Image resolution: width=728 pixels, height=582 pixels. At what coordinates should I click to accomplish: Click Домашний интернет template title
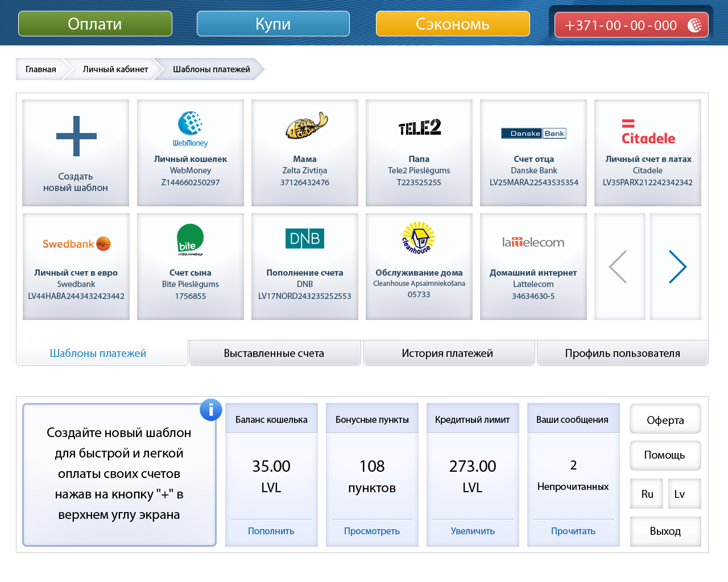point(533,273)
